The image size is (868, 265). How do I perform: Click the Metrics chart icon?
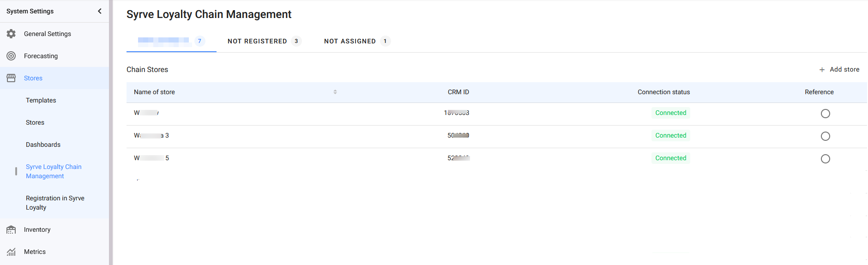pos(11,252)
